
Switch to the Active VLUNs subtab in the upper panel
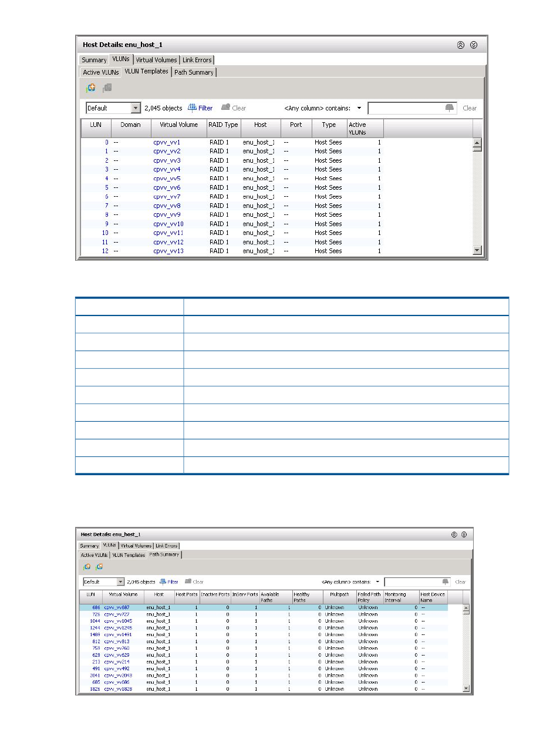101,72
